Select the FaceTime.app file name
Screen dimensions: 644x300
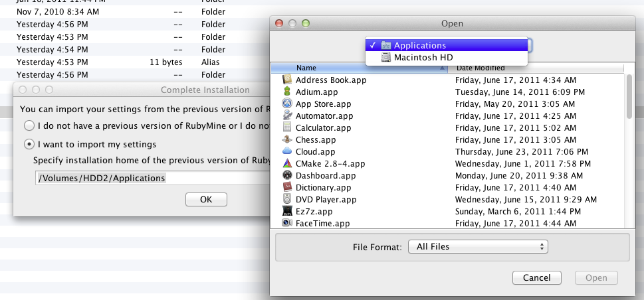tap(323, 223)
